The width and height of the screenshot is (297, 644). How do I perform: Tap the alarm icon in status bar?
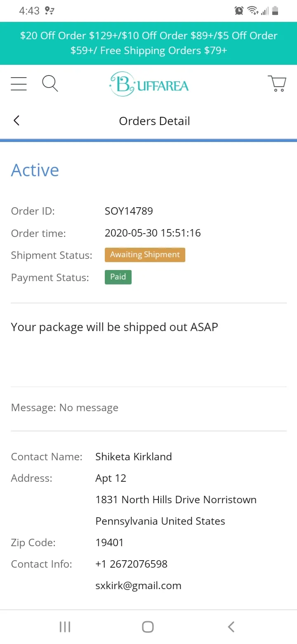click(x=239, y=11)
